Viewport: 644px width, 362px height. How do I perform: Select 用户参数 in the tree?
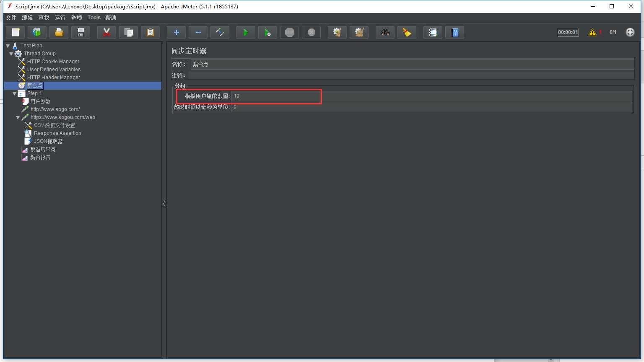point(40,101)
